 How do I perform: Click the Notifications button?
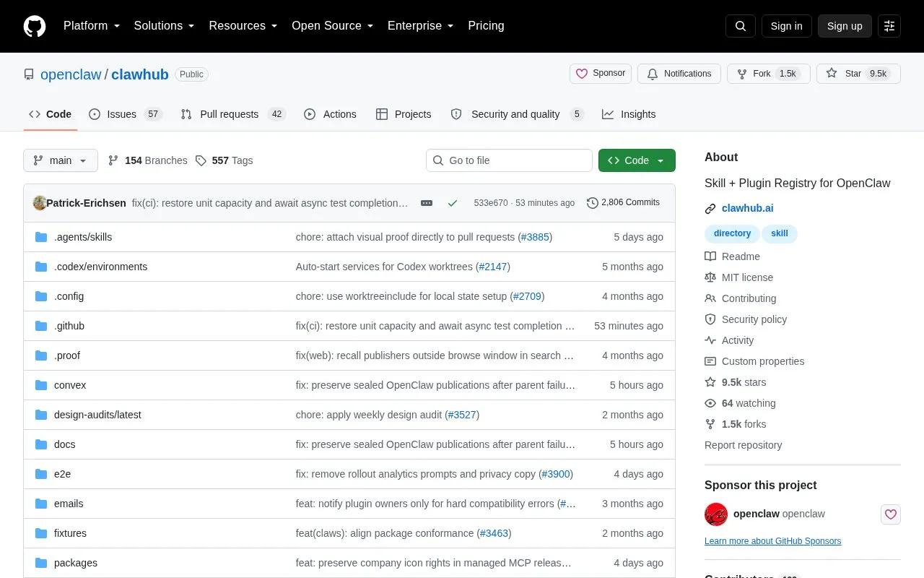pyautogui.click(x=679, y=74)
